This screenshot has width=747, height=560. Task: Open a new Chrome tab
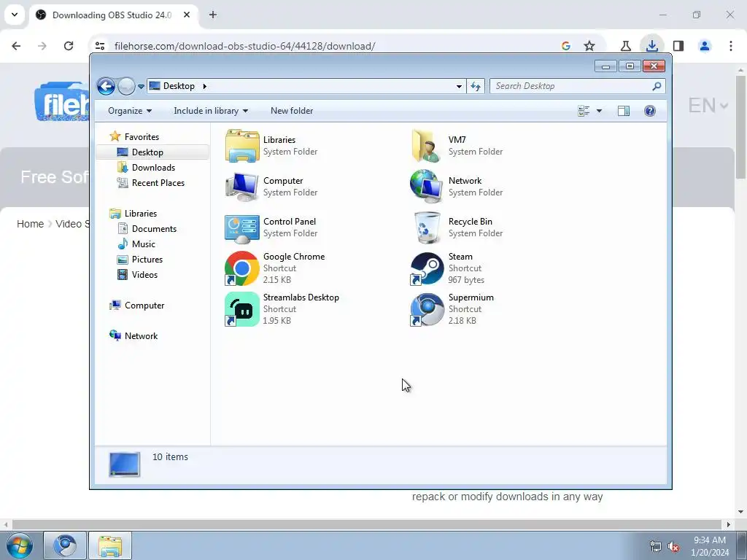click(x=213, y=15)
